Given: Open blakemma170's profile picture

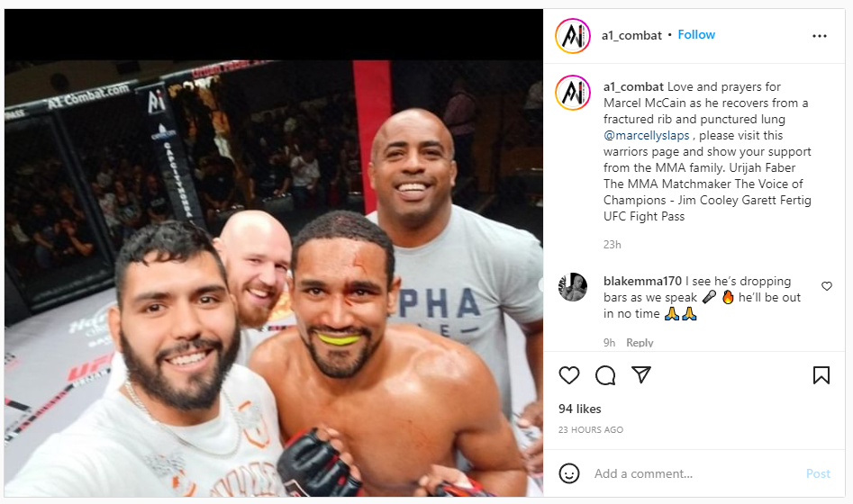Looking at the screenshot, I should [x=573, y=287].
